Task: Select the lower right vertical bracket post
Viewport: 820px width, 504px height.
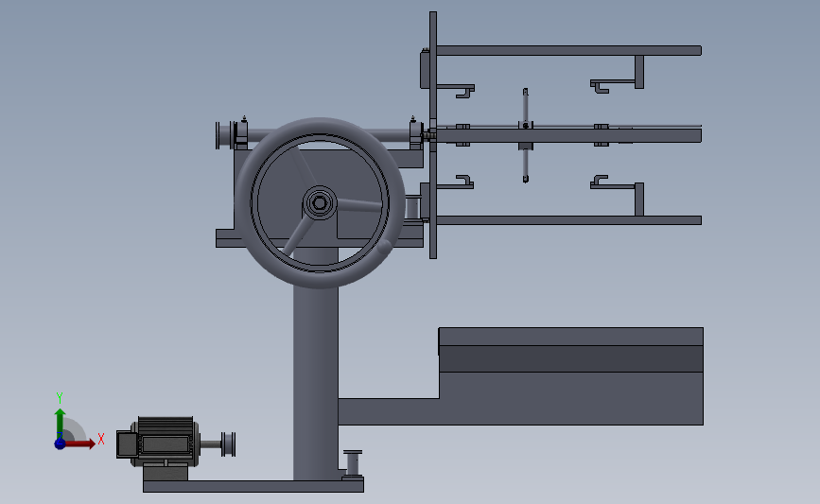Action: click(639, 200)
